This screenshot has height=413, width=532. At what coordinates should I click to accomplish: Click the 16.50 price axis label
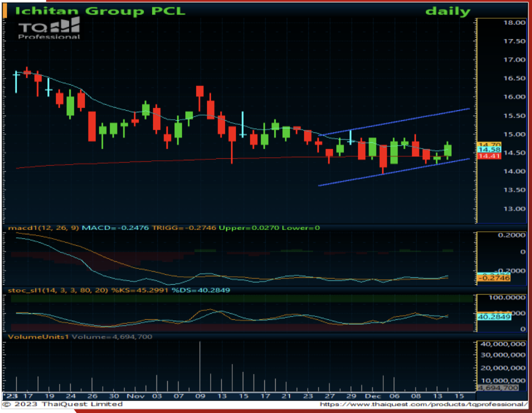[514, 78]
